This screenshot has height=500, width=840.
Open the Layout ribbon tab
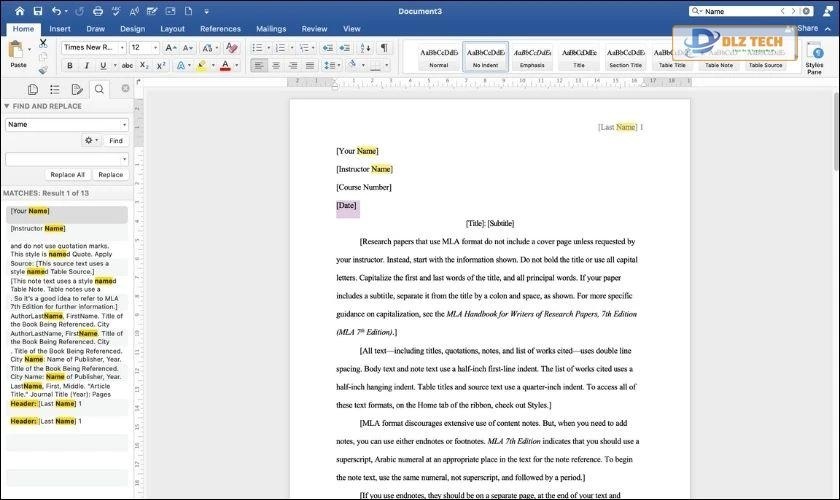point(172,29)
